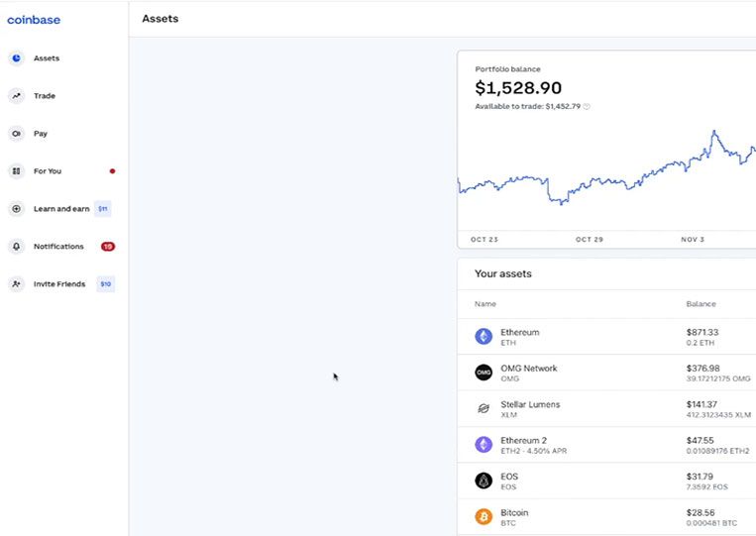Click the Available to trade info icon
The height and width of the screenshot is (536, 756).
coord(587,107)
